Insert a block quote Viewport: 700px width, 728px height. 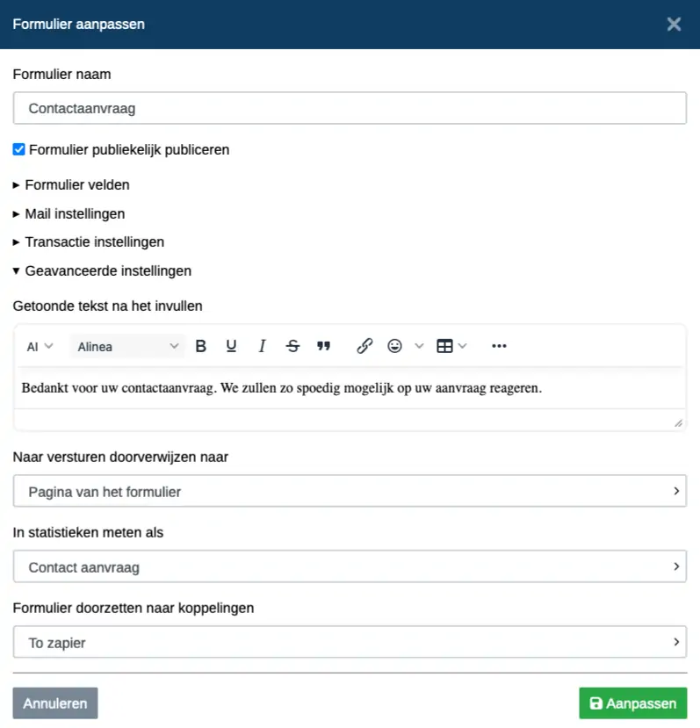point(324,346)
